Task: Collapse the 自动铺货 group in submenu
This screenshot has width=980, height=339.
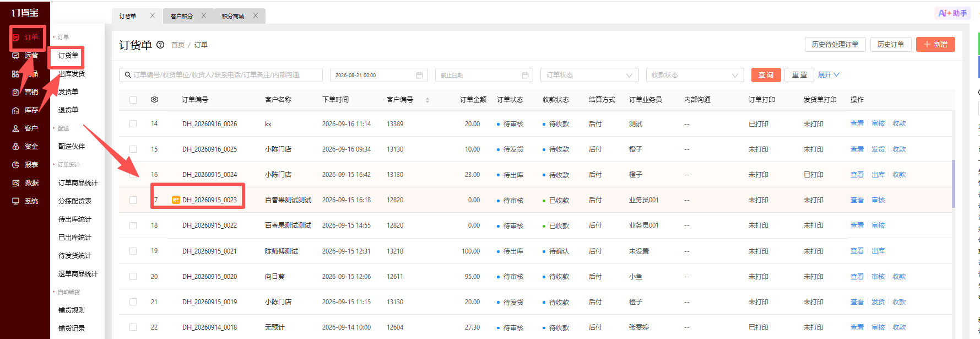Action: point(67,292)
